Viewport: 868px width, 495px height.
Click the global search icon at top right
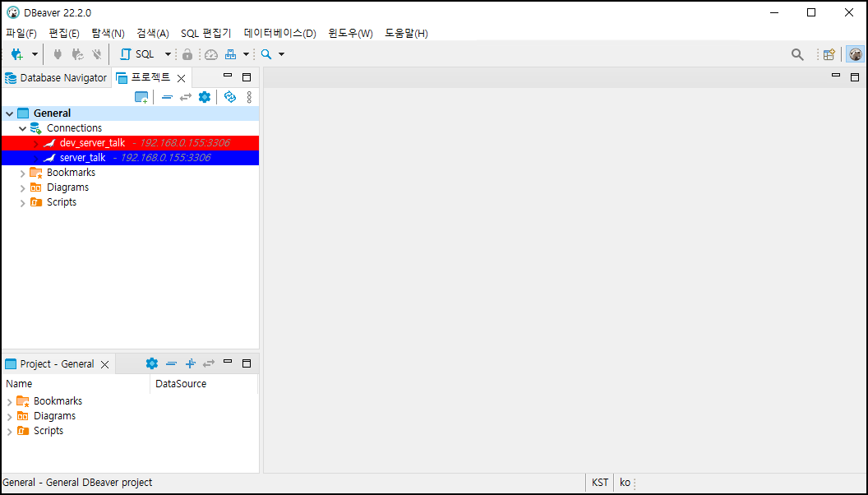click(x=797, y=54)
